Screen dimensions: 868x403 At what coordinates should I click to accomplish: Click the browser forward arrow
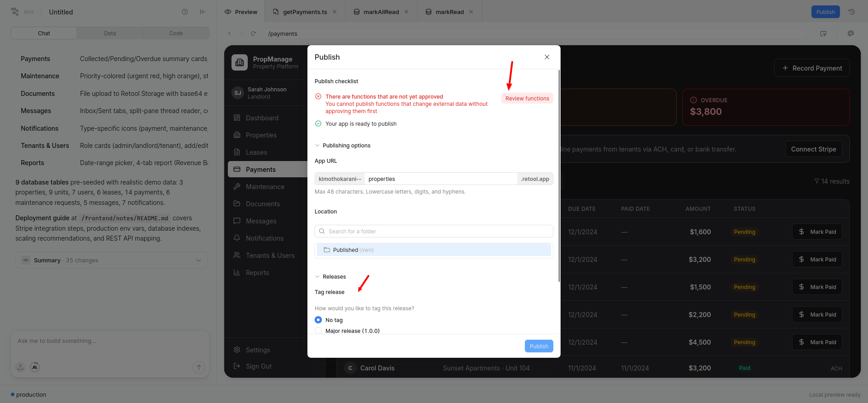click(241, 33)
